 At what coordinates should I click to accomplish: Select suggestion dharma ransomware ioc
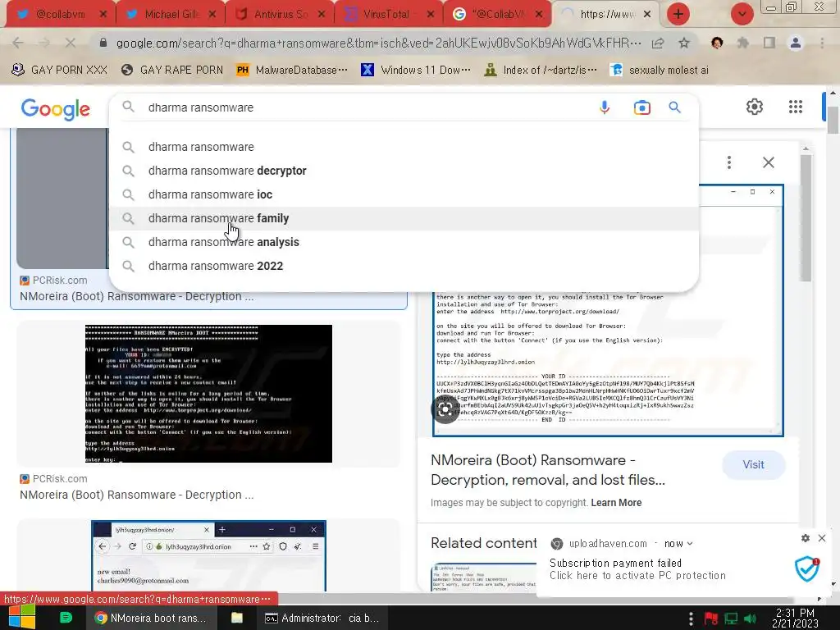(404, 194)
